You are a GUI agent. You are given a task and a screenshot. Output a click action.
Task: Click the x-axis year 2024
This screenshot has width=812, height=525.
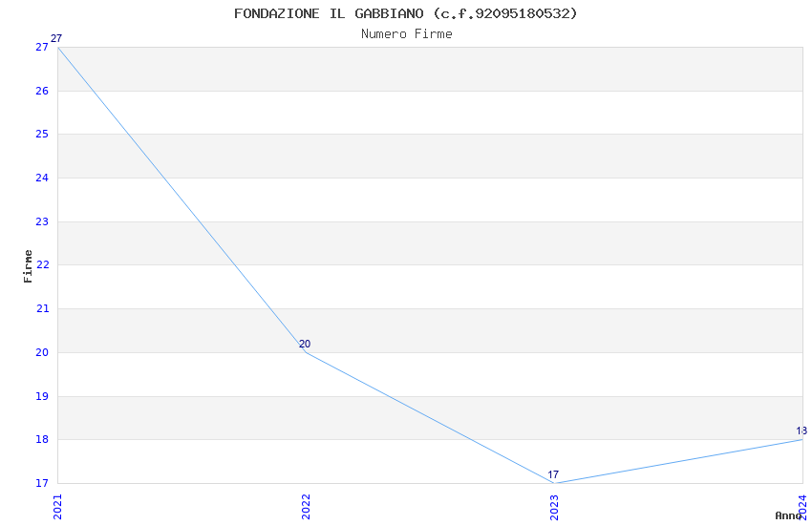(x=802, y=507)
